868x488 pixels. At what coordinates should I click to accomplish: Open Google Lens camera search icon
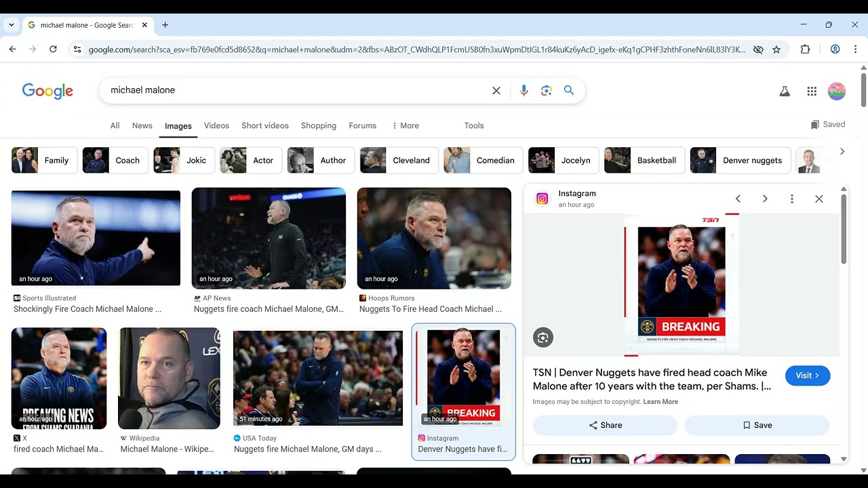[x=547, y=90]
